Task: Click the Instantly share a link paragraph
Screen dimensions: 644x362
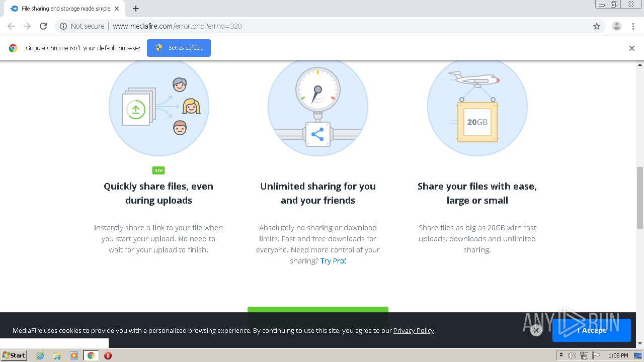Action: click(x=158, y=239)
